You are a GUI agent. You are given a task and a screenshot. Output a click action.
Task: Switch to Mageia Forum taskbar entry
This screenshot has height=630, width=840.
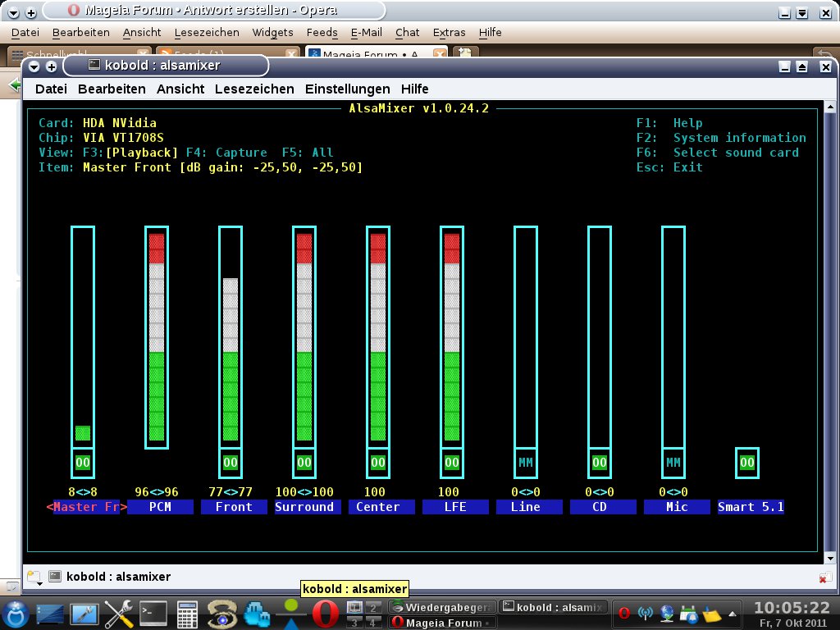click(441, 623)
